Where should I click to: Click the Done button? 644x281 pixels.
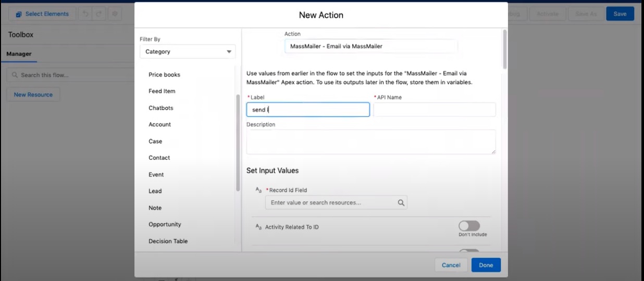click(486, 265)
